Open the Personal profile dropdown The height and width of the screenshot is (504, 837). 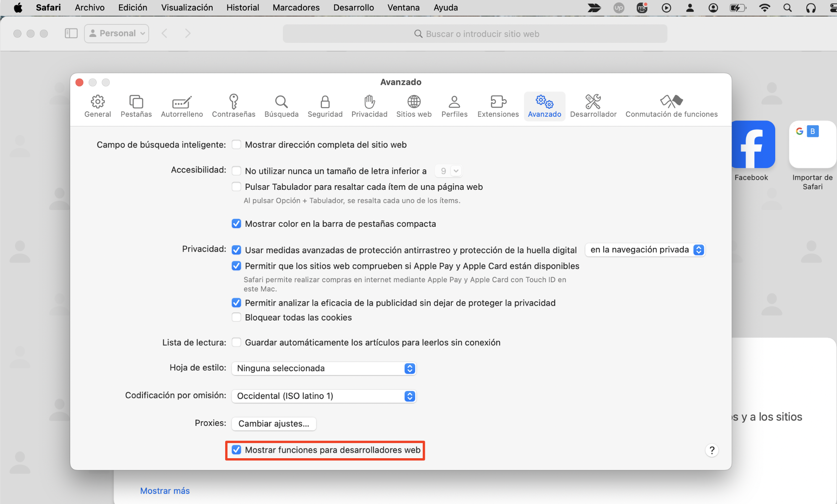(116, 33)
